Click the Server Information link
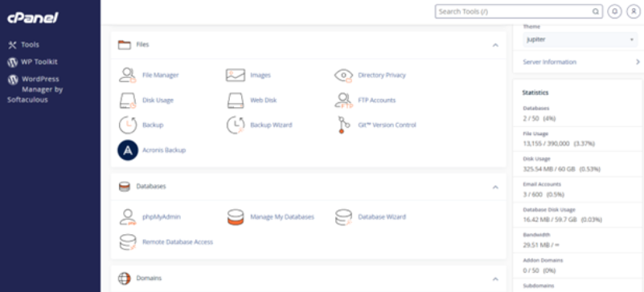 tap(550, 62)
